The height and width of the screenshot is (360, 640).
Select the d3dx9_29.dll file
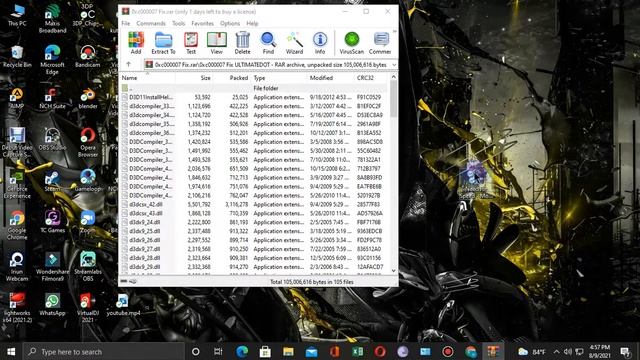(x=253, y=267)
